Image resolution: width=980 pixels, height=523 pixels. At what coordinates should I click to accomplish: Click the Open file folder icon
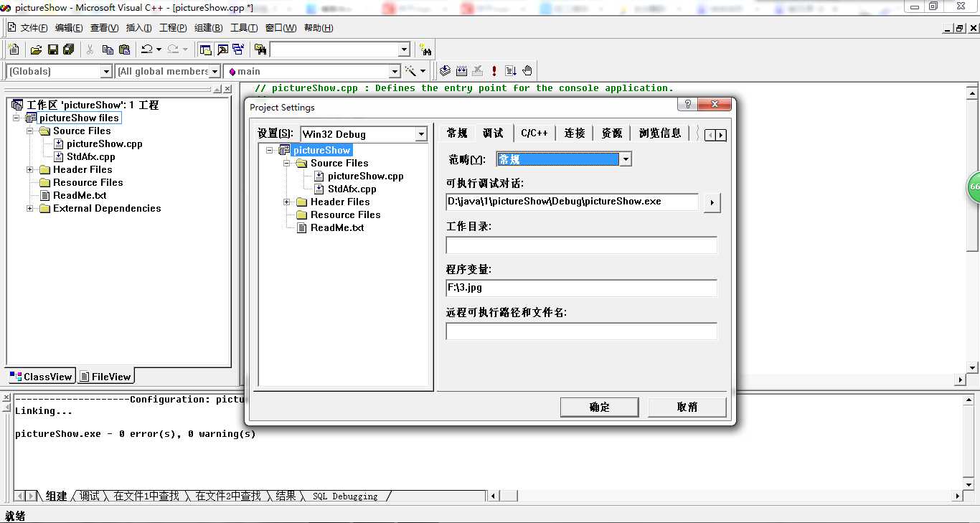36,50
